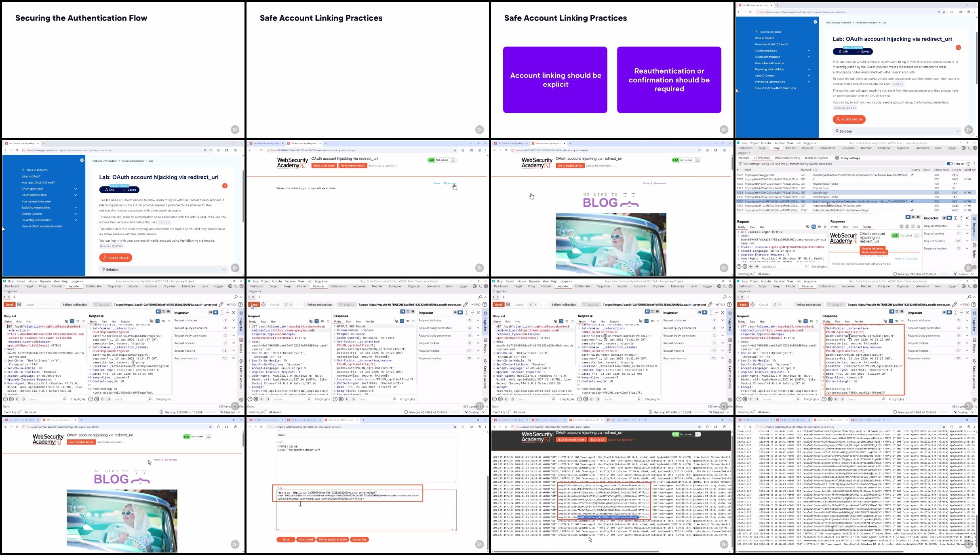Switch to the WebSockets history tab
This screenshot has width=980, height=555.
pyautogui.click(x=787, y=158)
